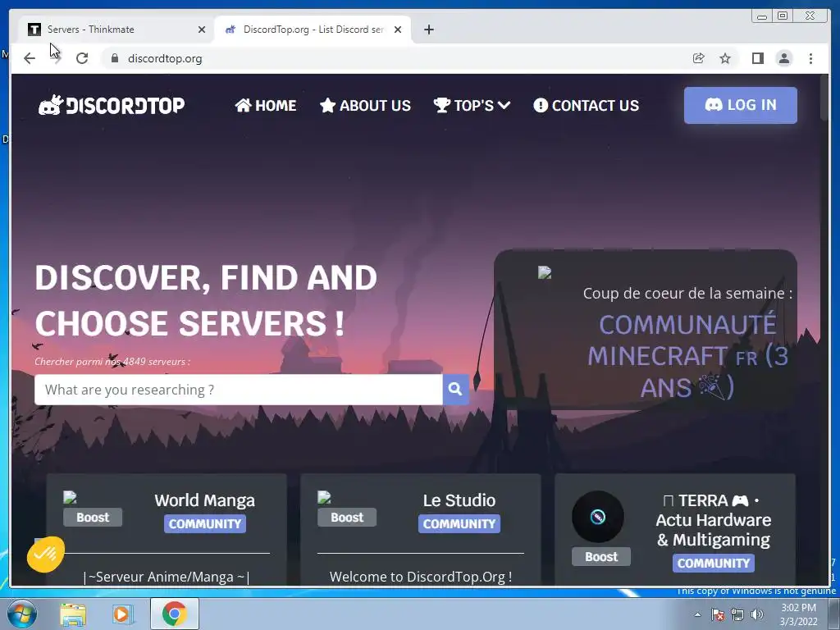840x630 pixels.
Task: Open the HOME nav link
Action: [x=265, y=106]
